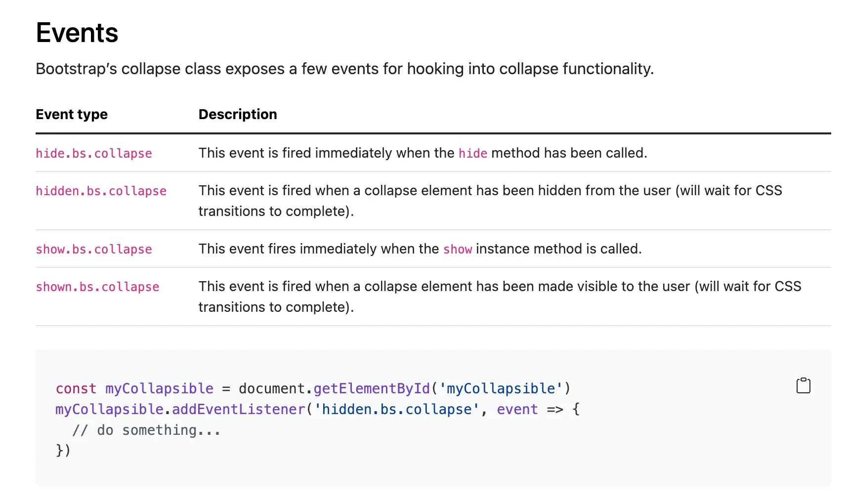The width and height of the screenshot is (848, 504).
Task: Click the shown event description text
Action: click(500, 297)
